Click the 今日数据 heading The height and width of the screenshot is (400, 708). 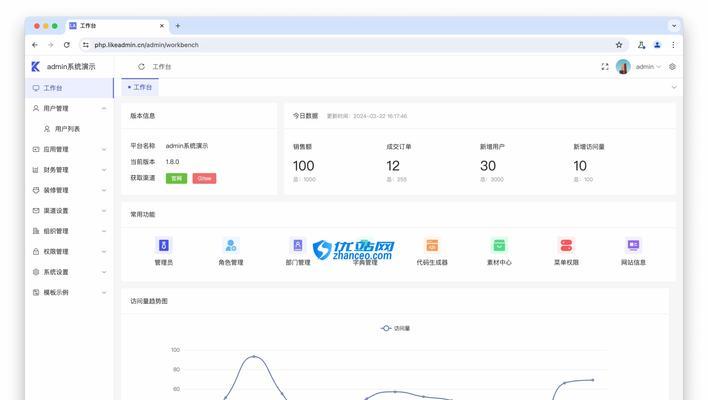point(305,116)
